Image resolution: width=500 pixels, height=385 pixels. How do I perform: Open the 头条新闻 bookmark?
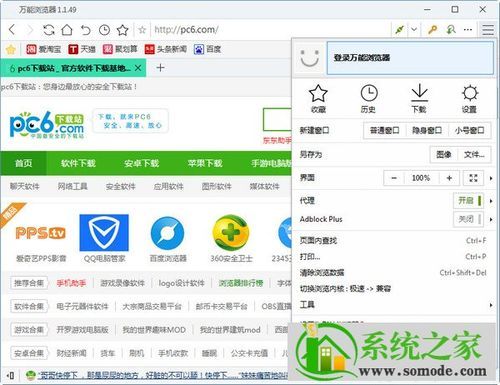point(166,49)
